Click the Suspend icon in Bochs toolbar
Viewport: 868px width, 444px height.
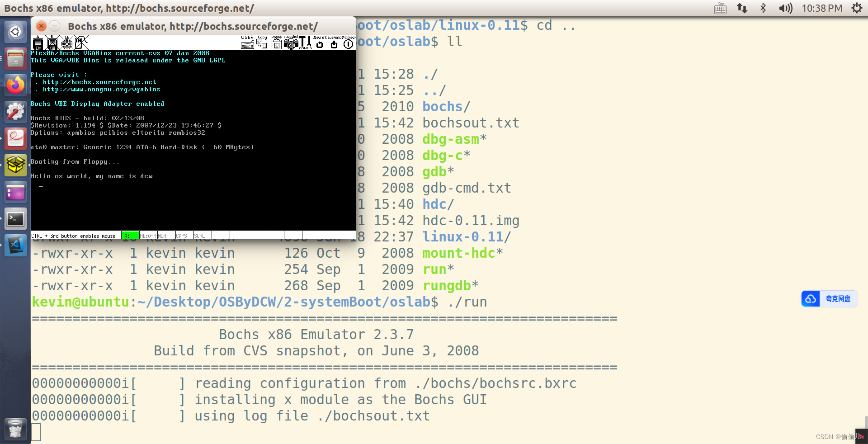click(334, 43)
